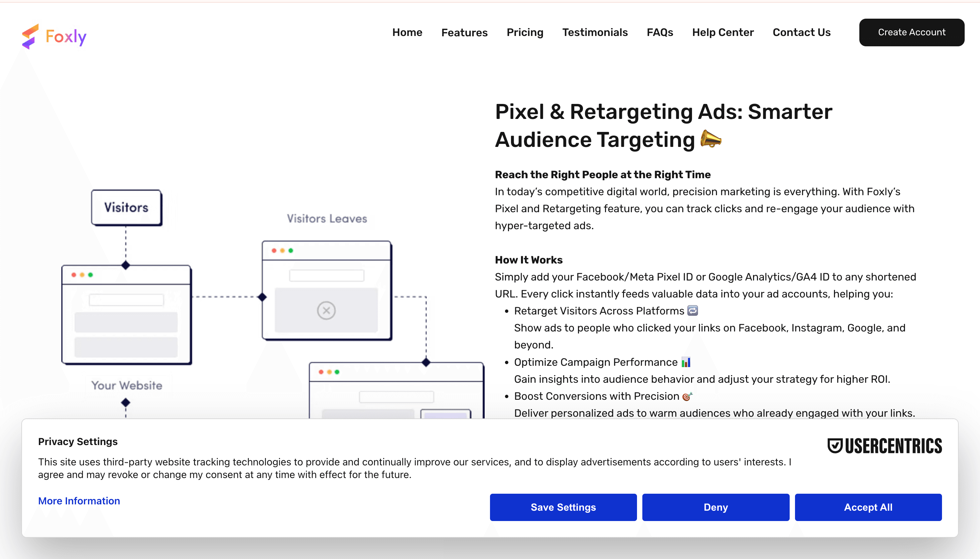Deny tracking with the Deny button
Screen dimensions: 980x559
point(715,507)
